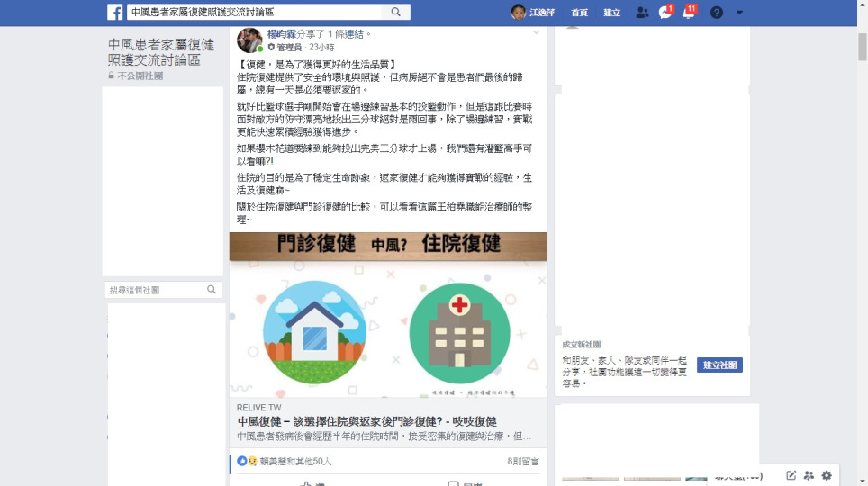
Task: Open chat settings gear icon
Action: pyautogui.click(x=827, y=475)
